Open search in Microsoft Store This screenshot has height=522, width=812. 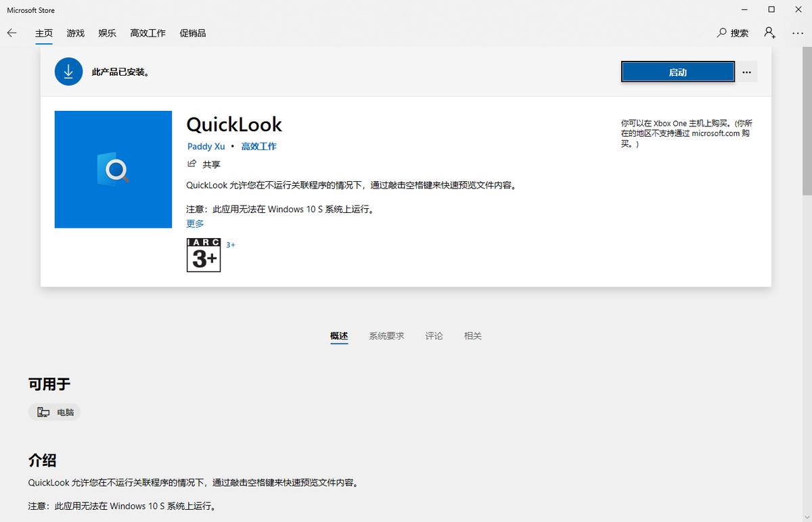point(732,32)
